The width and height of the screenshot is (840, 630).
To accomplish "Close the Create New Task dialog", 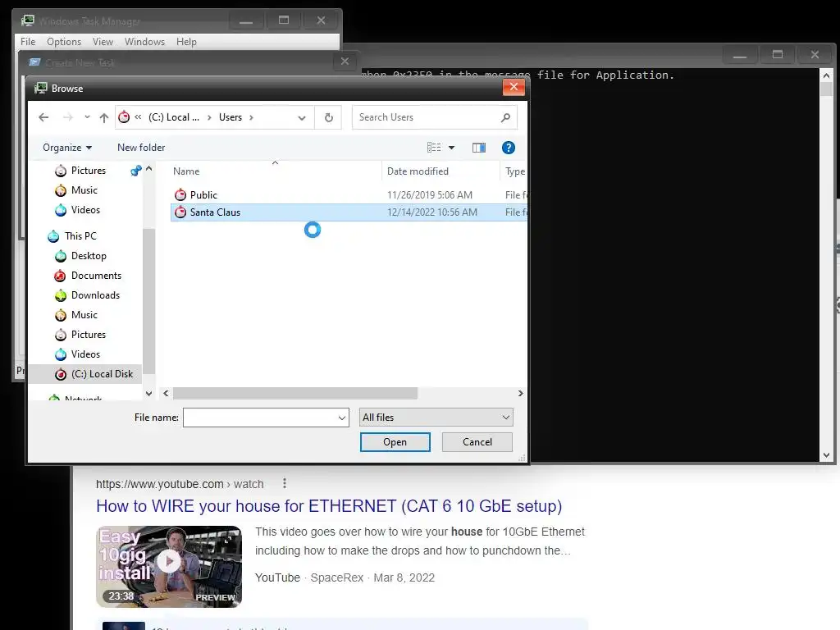I will tap(345, 62).
